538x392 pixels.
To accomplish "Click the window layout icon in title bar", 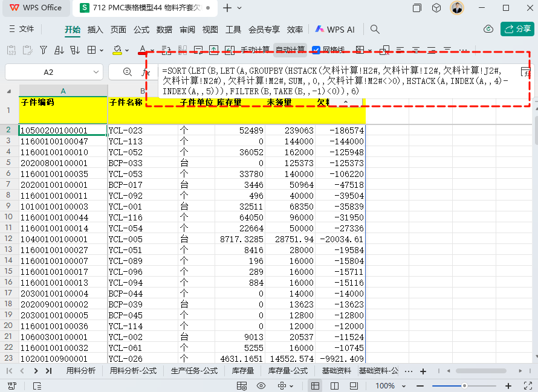I will pyautogui.click(x=417, y=7).
